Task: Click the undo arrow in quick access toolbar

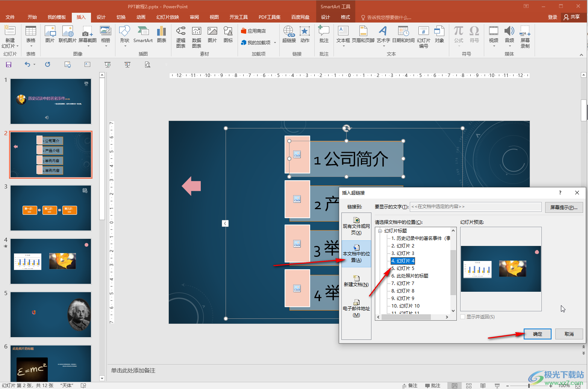Action: [27, 65]
